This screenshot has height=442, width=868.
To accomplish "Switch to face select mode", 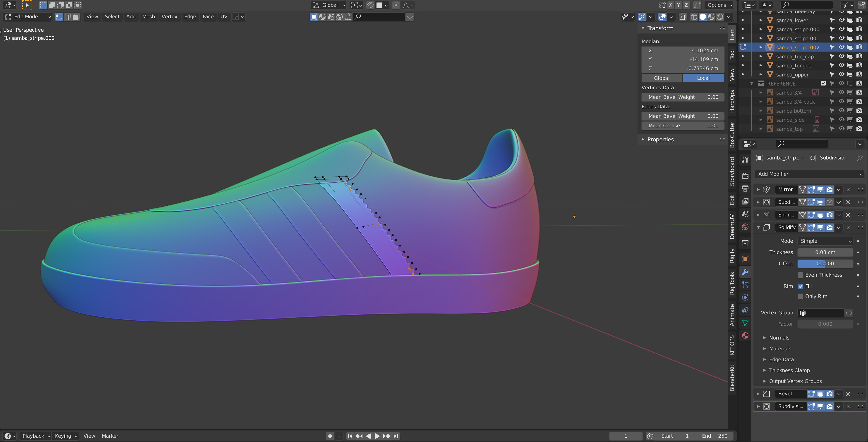I will click(x=76, y=17).
